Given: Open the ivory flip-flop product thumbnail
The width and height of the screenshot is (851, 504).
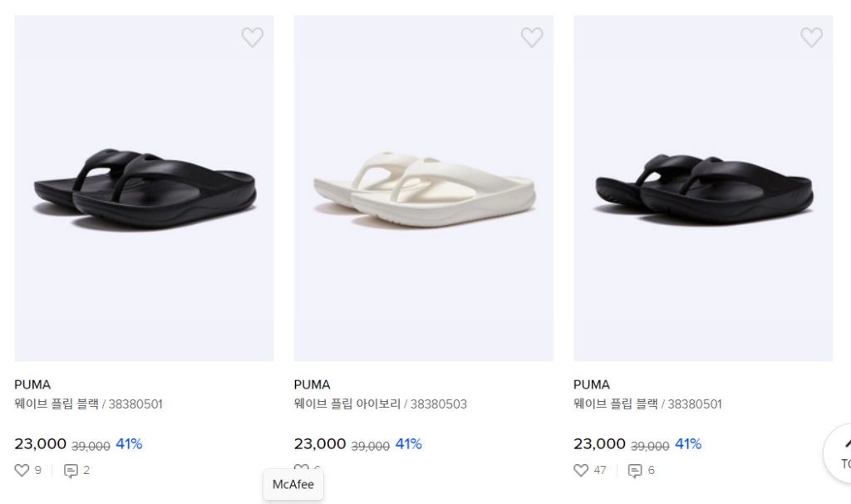Looking at the screenshot, I should pos(423,188).
